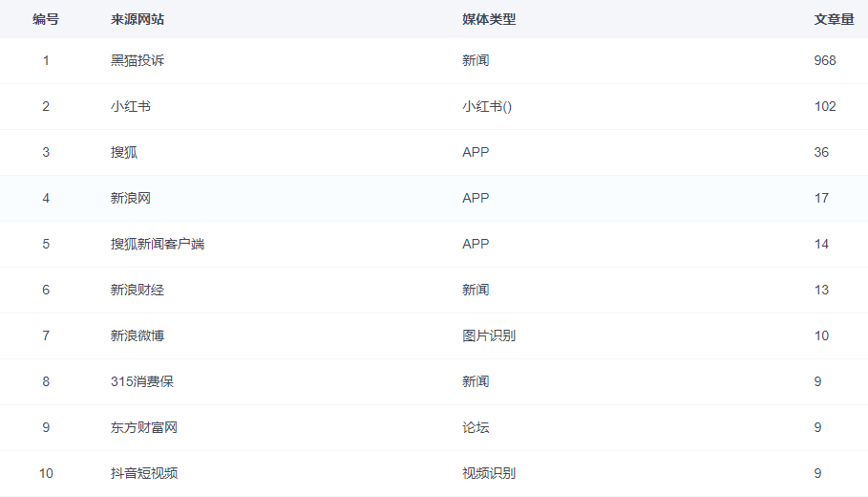Click the 新浪网 source website cell
The height and width of the screenshot is (497, 868).
130,198
